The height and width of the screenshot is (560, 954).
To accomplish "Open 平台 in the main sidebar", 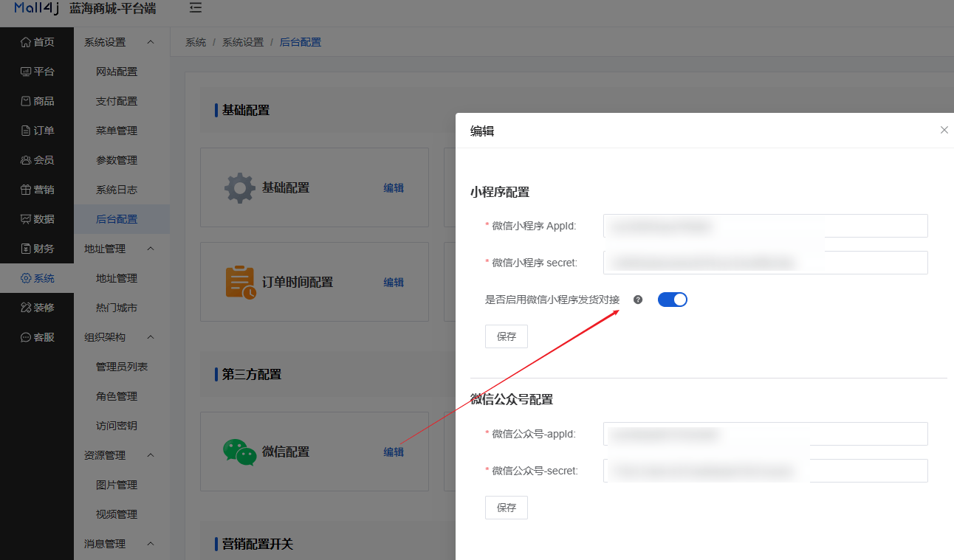I will 37,72.
